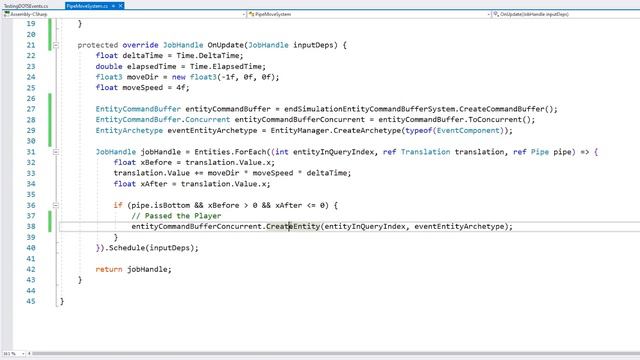Click the horizontal scrollbar left arrow

point(29,353)
